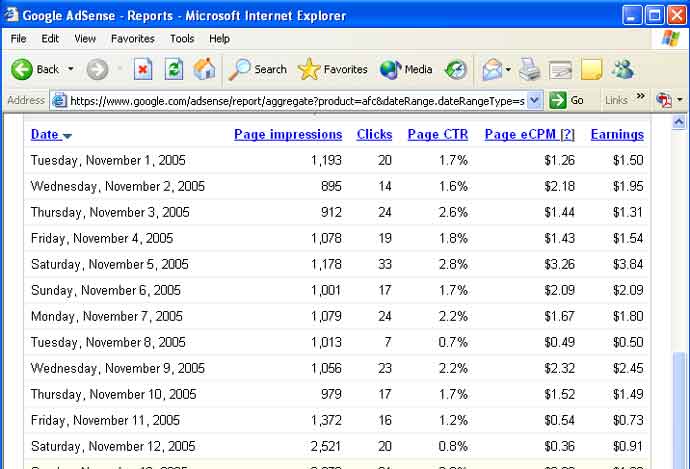Click the Stop loading button
The image size is (690, 469).
[143, 69]
